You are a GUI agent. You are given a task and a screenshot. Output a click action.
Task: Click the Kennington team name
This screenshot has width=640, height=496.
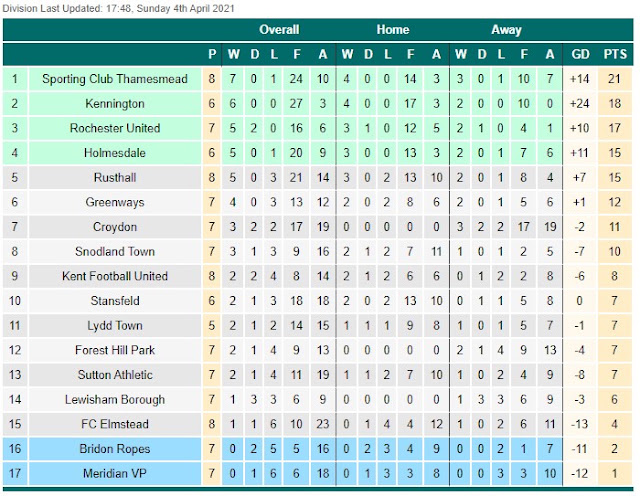point(115,104)
